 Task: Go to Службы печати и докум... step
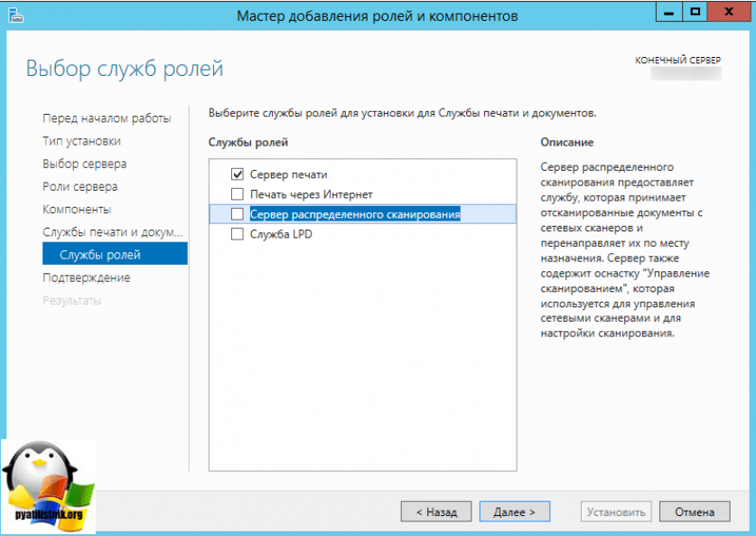(x=112, y=232)
